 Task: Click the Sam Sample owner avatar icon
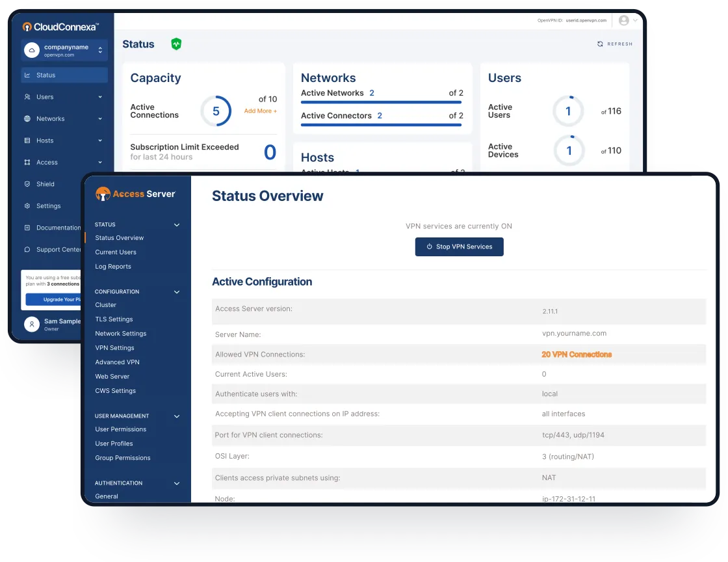click(32, 324)
